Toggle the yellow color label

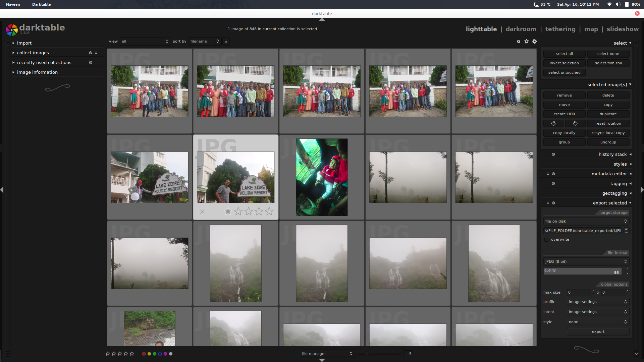coord(149,354)
